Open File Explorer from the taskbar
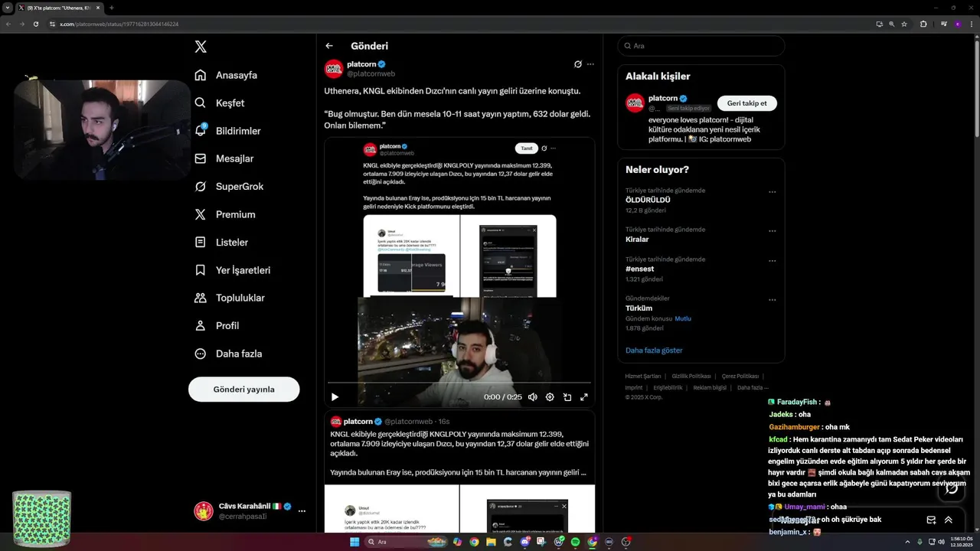 click(491, 542)
